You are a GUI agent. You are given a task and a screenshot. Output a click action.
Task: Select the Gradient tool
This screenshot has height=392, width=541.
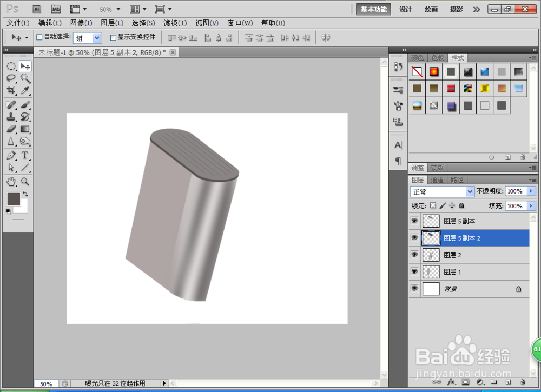25,129
